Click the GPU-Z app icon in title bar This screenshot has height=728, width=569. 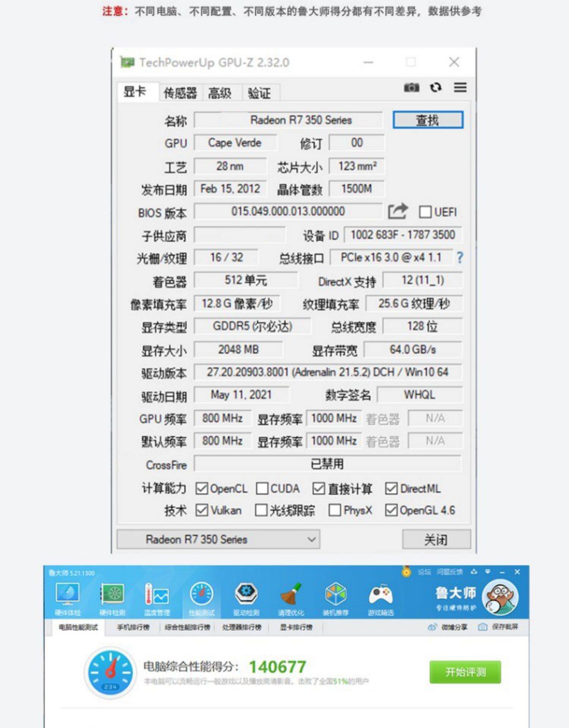point(127,62)
